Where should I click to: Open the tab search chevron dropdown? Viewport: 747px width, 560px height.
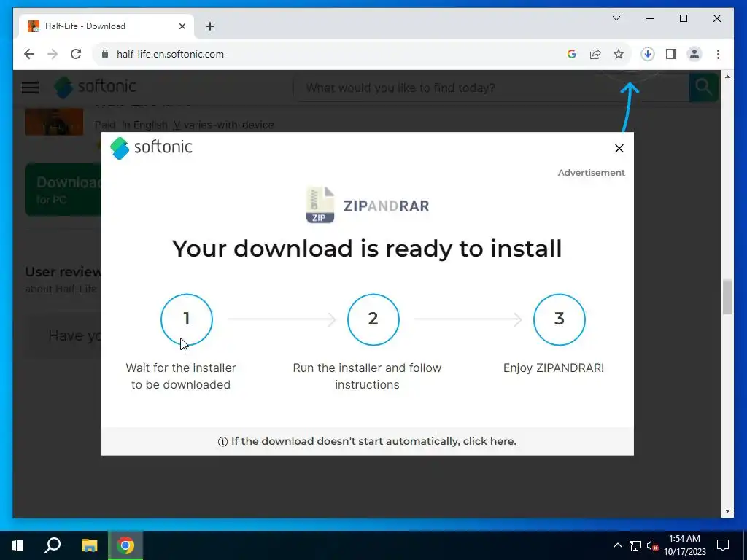click(616, 18)
